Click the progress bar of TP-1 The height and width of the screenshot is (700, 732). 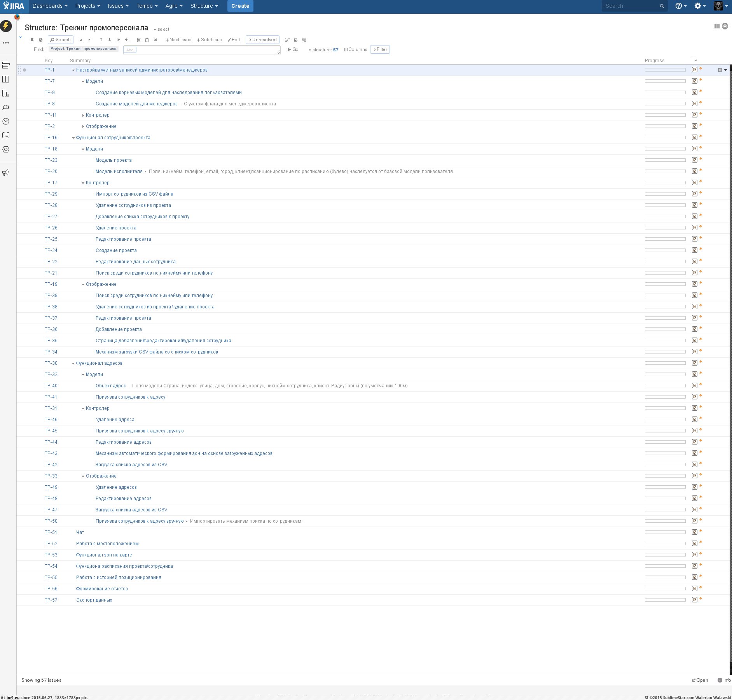point(665,70)
